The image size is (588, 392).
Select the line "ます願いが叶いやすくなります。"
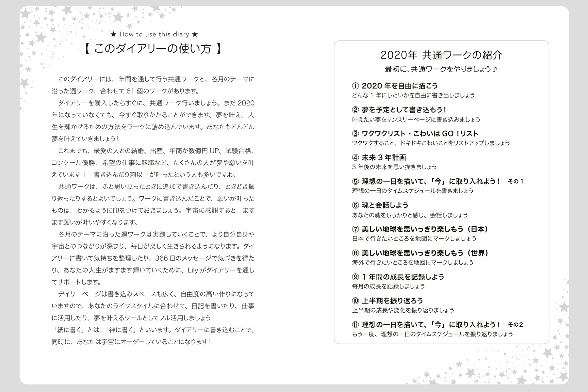click(95, 222)
